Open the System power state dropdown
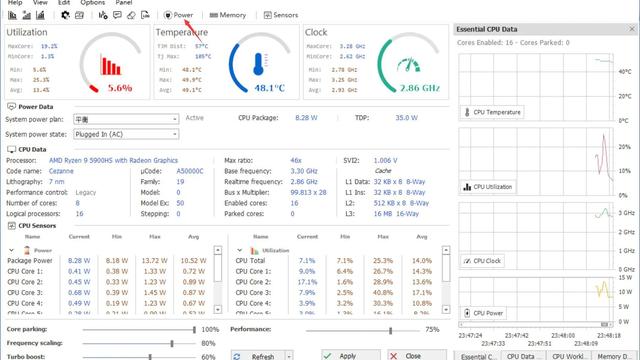The height and width of the screenshot is (360, 640). (x=126, y=134)
